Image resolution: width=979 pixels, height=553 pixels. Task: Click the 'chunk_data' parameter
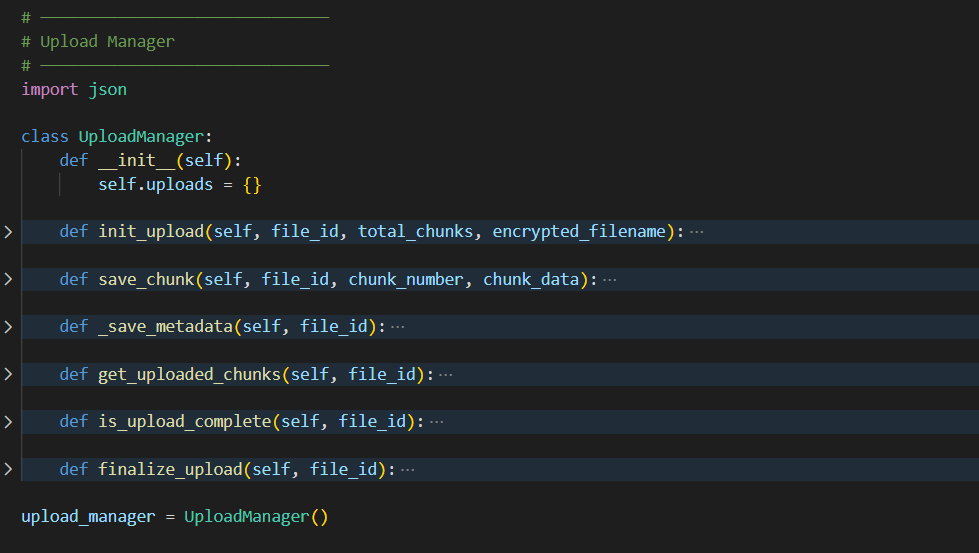point(531,279)
